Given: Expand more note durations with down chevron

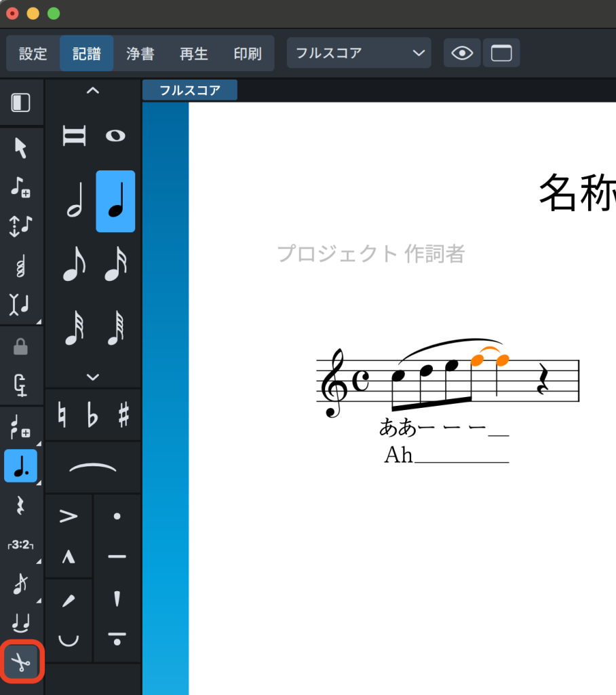Looking at the screenshot, I should [x=93, y=377].
